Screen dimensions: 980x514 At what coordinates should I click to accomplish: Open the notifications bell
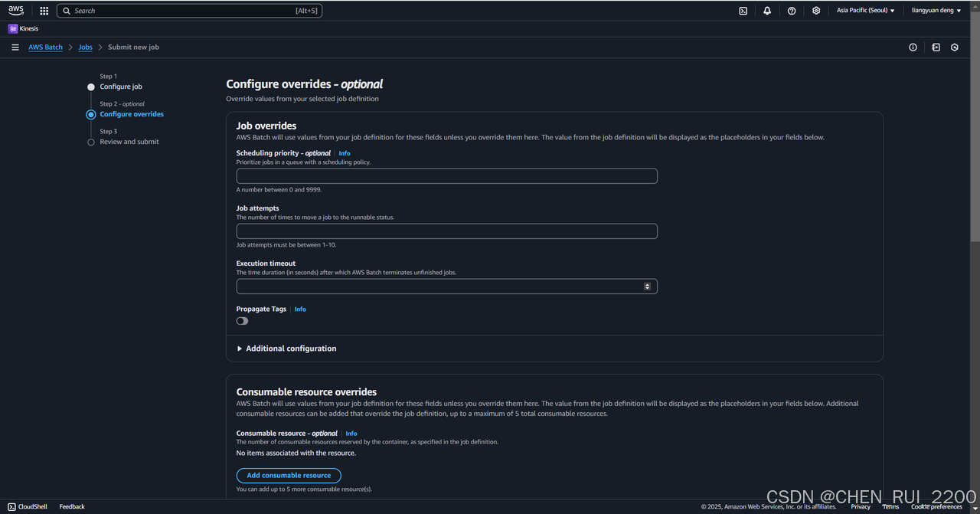click(x=767, y=11)
